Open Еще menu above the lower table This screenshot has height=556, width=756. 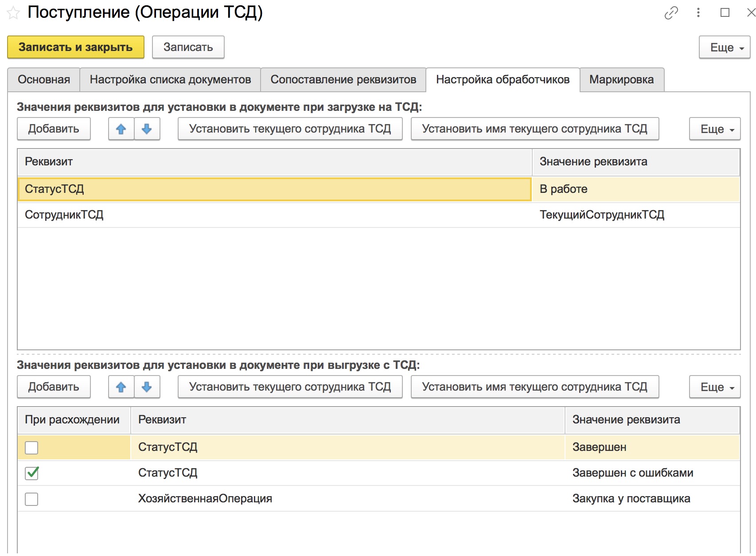click(715, 387)
